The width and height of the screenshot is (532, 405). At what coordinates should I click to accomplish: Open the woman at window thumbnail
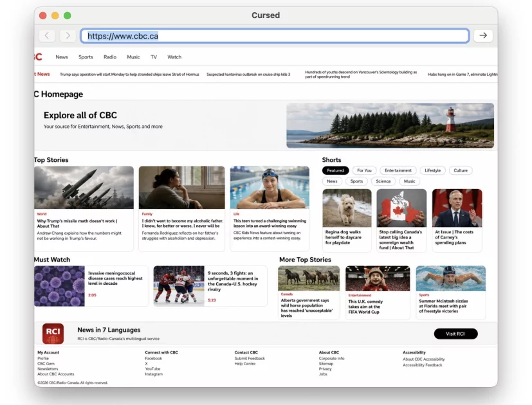coord(182,187)
